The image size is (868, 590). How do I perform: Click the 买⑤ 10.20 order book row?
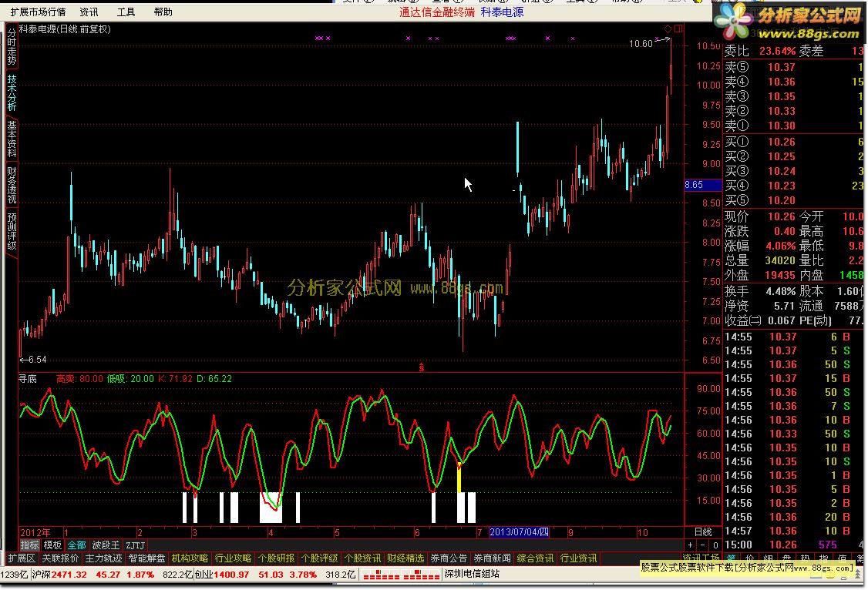(794, 200)
